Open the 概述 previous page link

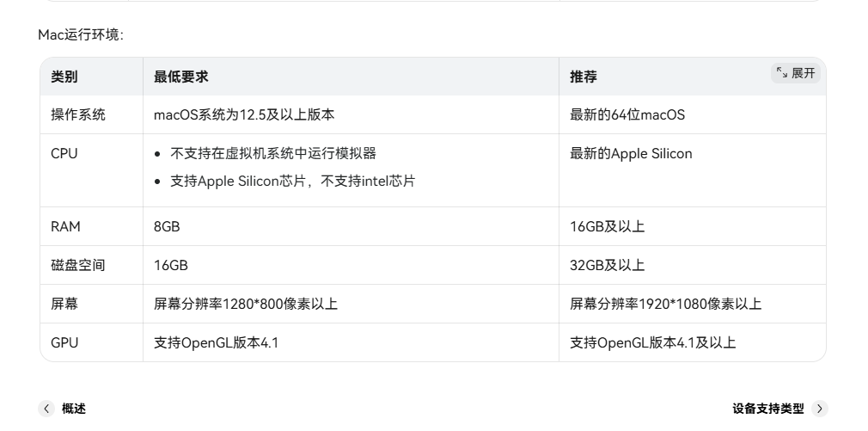[73, 409]
